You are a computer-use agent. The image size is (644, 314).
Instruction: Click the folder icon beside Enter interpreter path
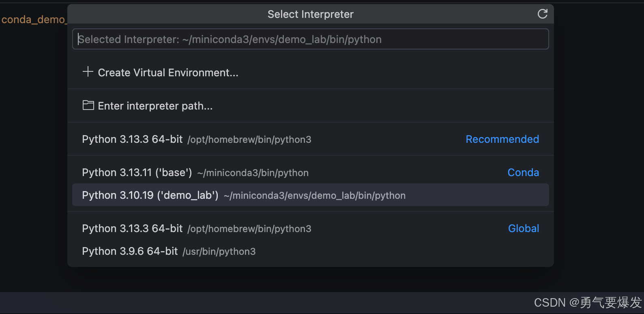88,105
